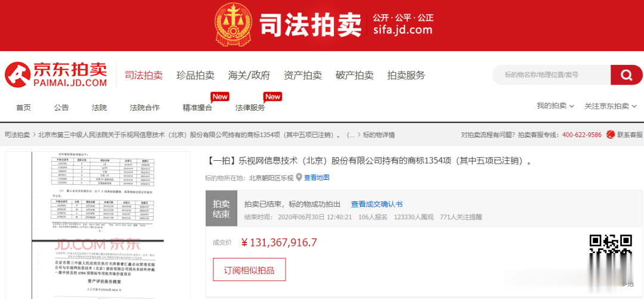
Task: Click the 771人关注提醒 count
Action: (x=461, y=217)
